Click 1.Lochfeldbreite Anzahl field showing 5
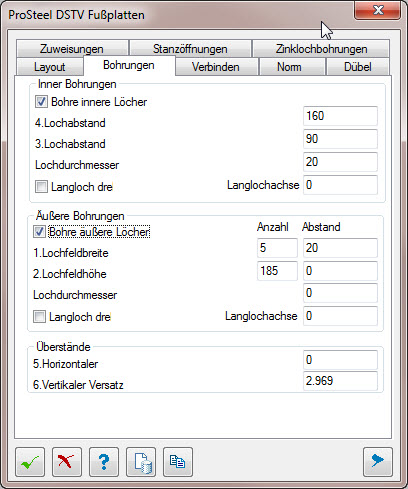Viewport: 408px width, 489px height. click(x=277, y=248)
